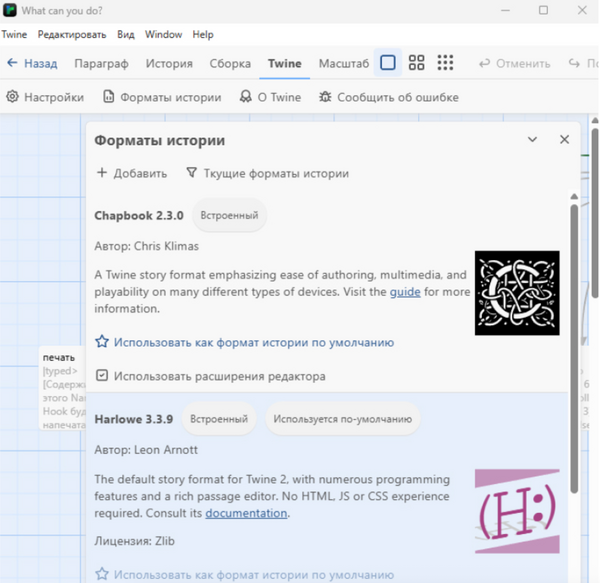Open О Twine about dialog
The height and width of the screenshot is (583, 600).
(x=271, y=97)
